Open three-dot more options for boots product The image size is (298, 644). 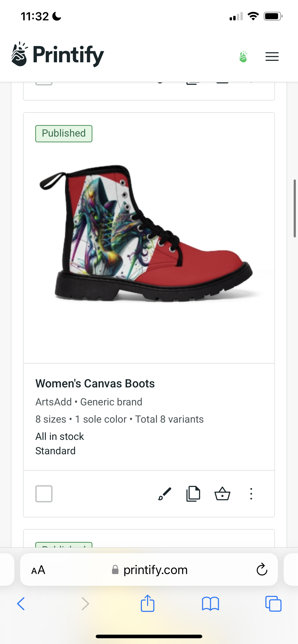pos(251,494)
